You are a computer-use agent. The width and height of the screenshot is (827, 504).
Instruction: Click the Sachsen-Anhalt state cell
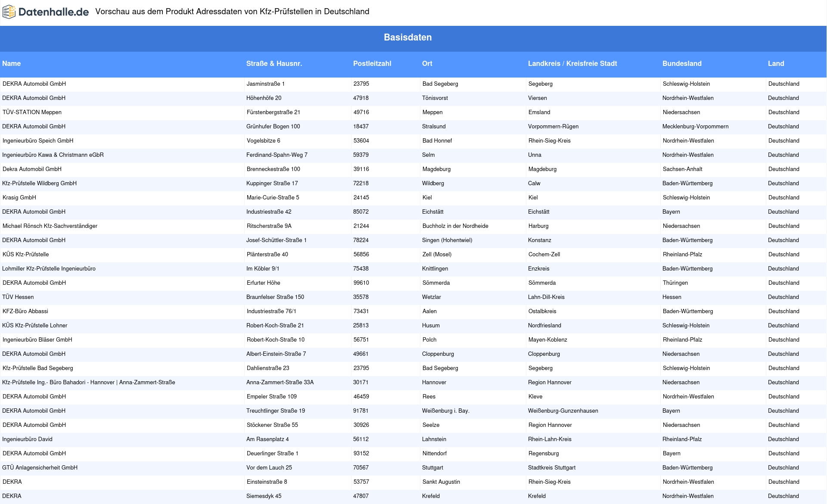click(683, 169)
